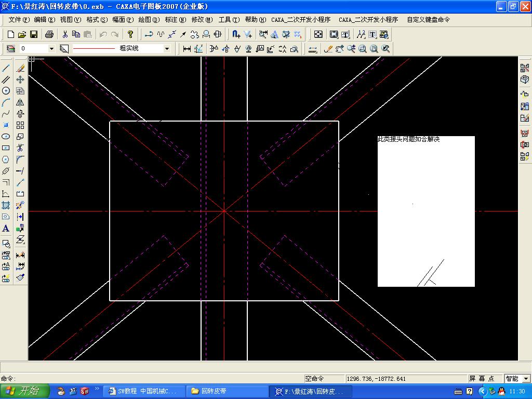The image size is (532, 399).
Task: Open the 修改(M) menu
Action: [202, 20]
